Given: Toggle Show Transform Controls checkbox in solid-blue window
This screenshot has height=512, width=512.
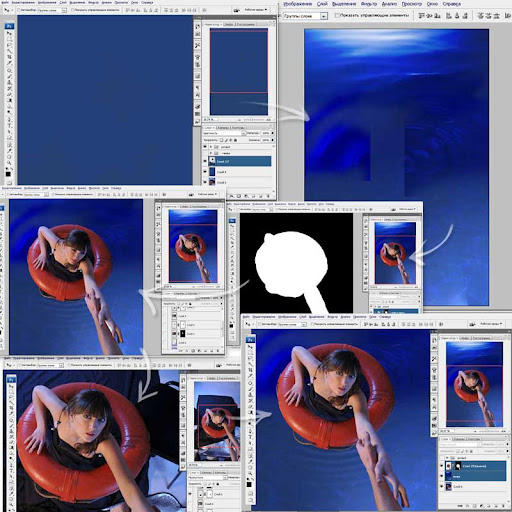Looking at the screenshot, I should 73,10.
